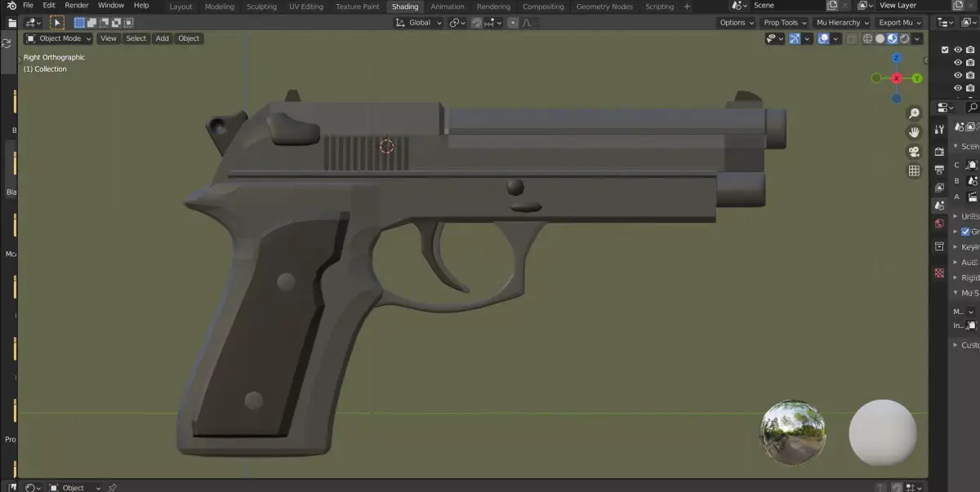This screenshot has height=492, width=980.
Task: Open the Render menu
Action: (77, 6)
